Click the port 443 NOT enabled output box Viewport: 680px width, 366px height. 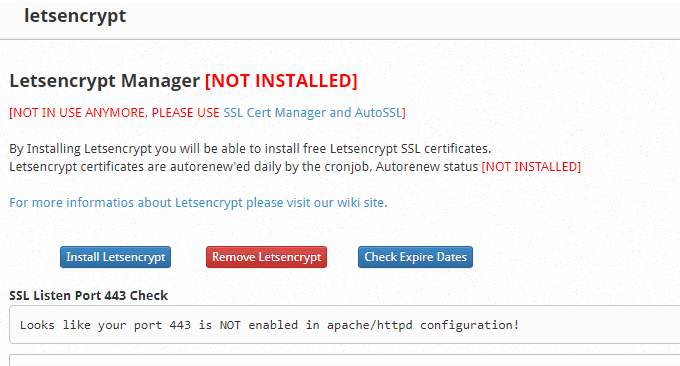click(344, 324)
